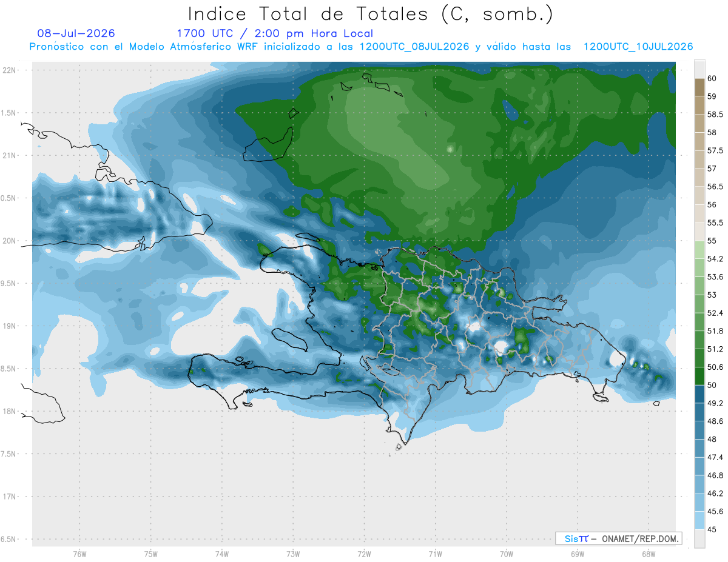Click the "46.8" color scale label
The width and height of the screenshot is (728, 562).
click(715, 475)
